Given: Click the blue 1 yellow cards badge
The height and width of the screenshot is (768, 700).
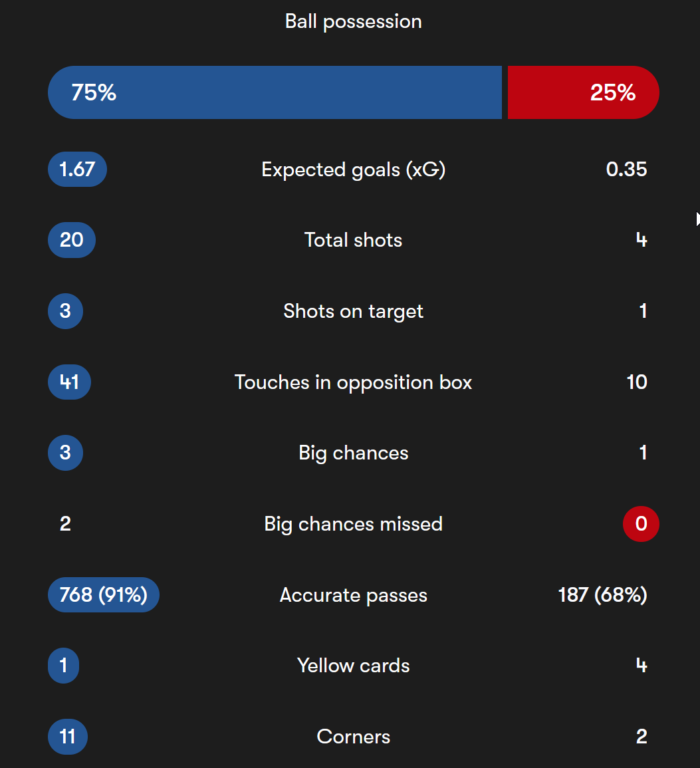Looking at the screenshot, I should tap(64, 666).
